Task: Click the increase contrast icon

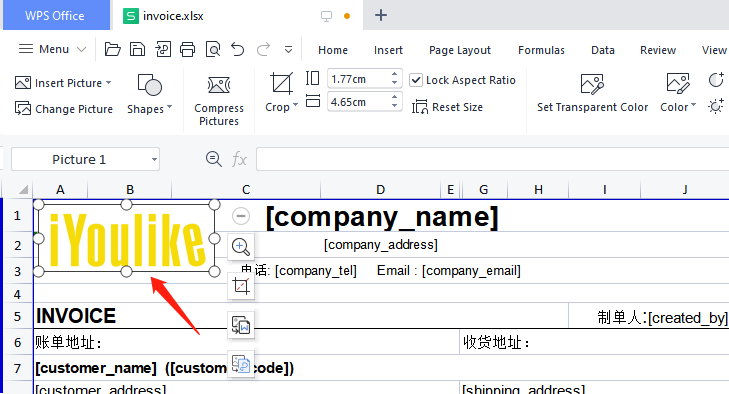Action: point(716,80)
